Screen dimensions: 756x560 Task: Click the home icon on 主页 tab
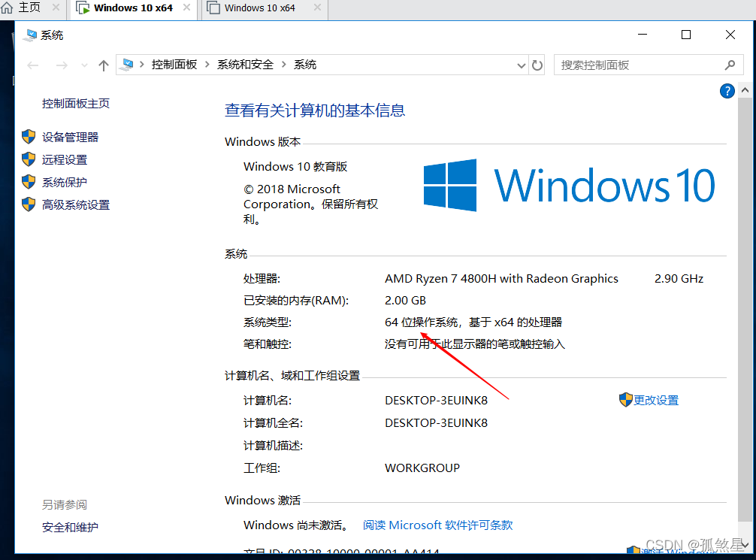click(x=7, y=8)
